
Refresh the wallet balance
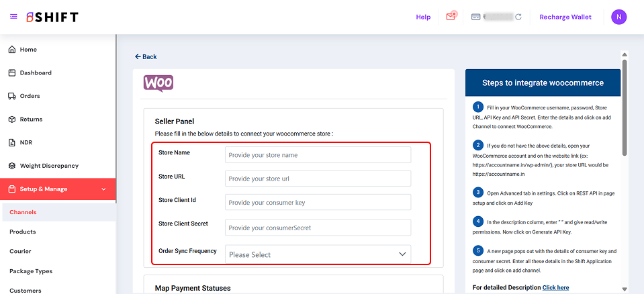[518, 17]
